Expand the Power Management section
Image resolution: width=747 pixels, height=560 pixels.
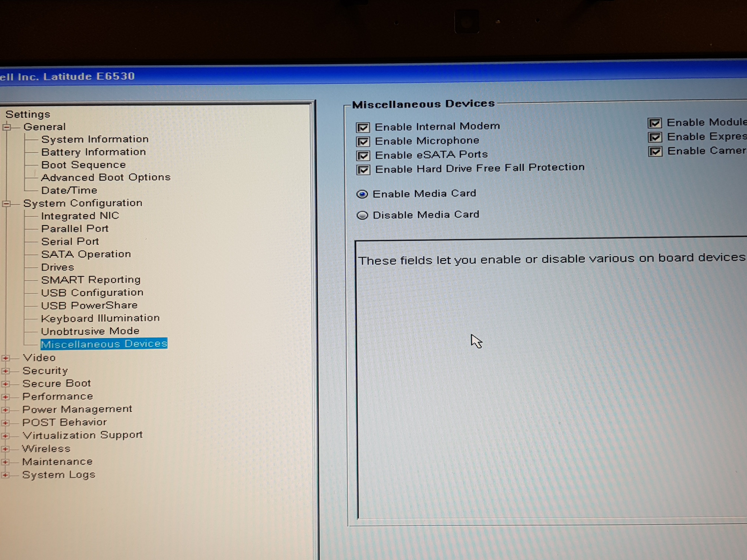point(5,410)
